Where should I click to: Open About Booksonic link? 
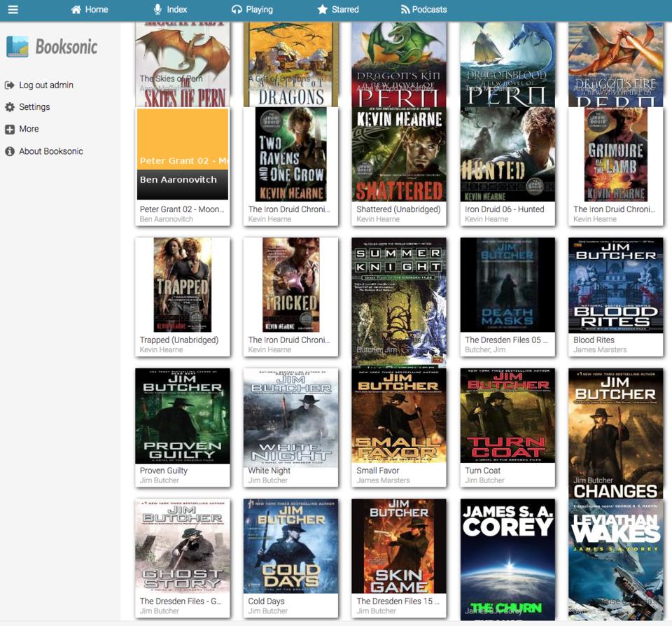pos(51,151)
